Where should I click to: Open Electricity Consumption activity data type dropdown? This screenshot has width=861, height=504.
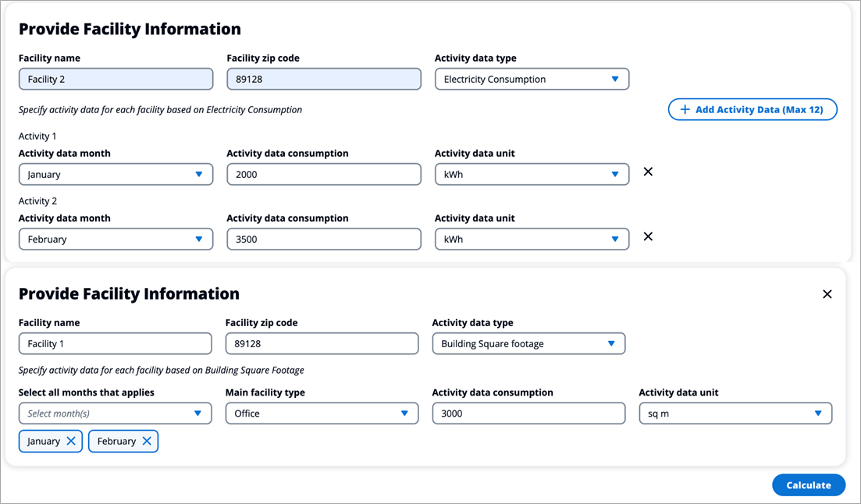click(x=532, y=80)
